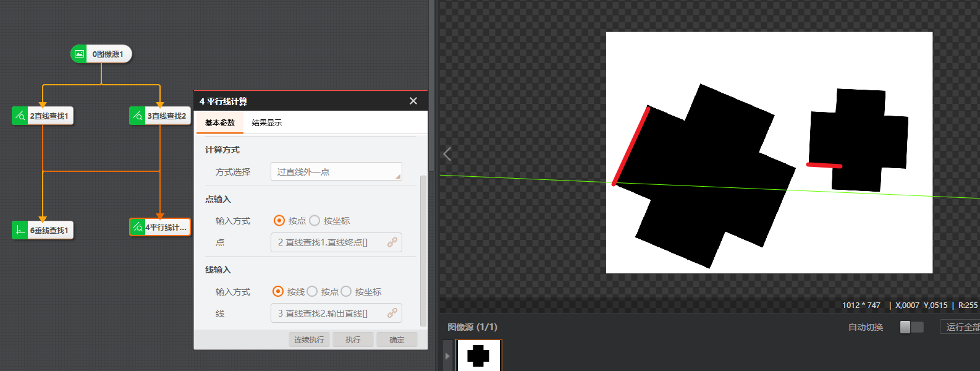Image resolution: width=980 pixels, height=371 pixels.
Task: Click link icon in 点 field
Action: tap(392, 242)
